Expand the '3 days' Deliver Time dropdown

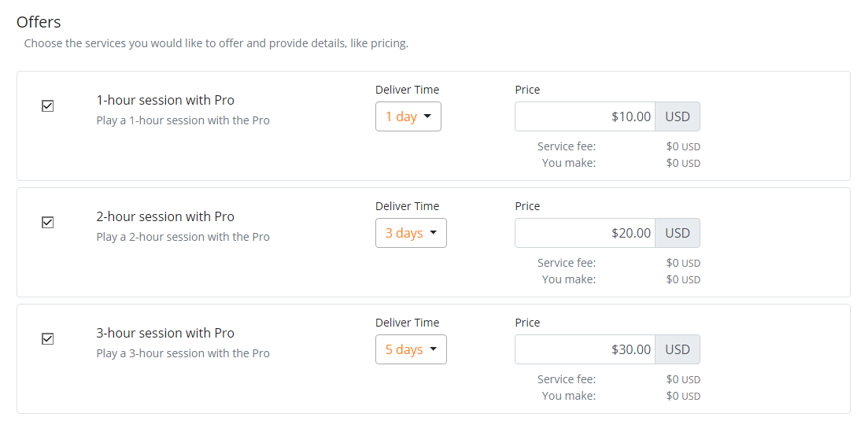[x=411, y=233]
